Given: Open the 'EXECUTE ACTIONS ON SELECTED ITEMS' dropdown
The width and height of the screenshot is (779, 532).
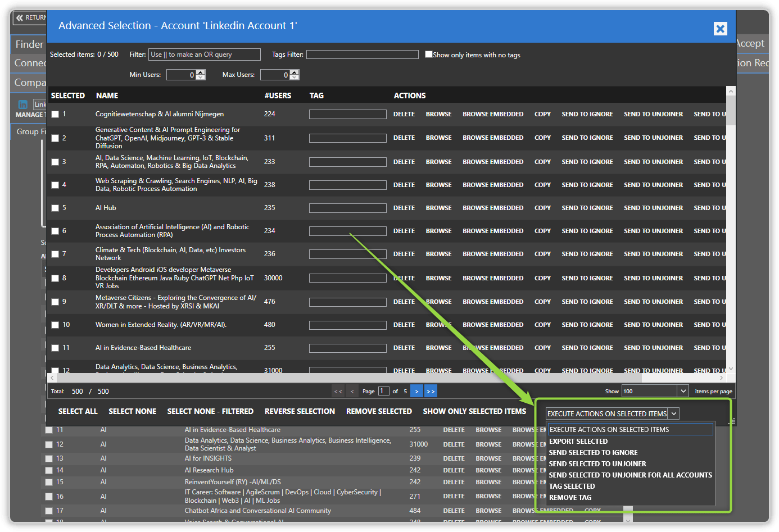Looking at the screenshot, I should tap(673, 413).
